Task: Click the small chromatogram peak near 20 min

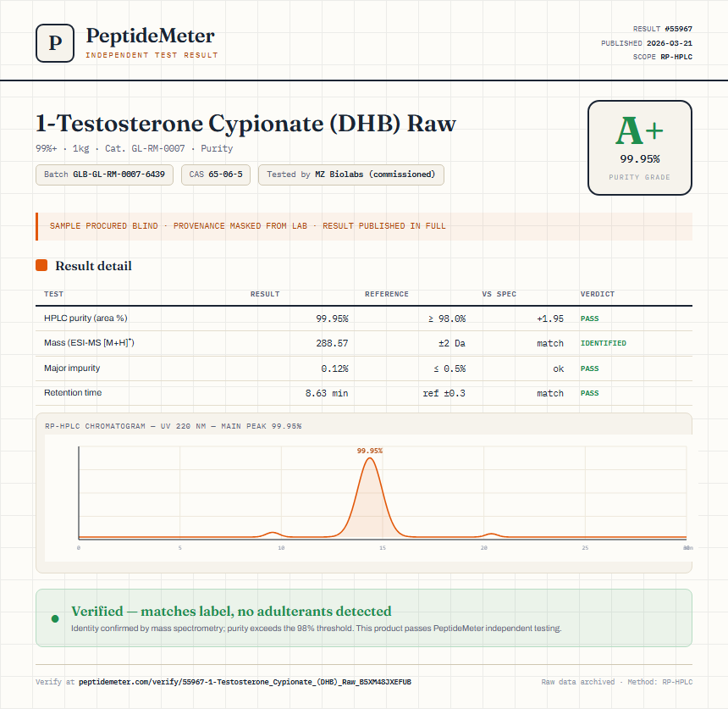Action: coord(491,535)
